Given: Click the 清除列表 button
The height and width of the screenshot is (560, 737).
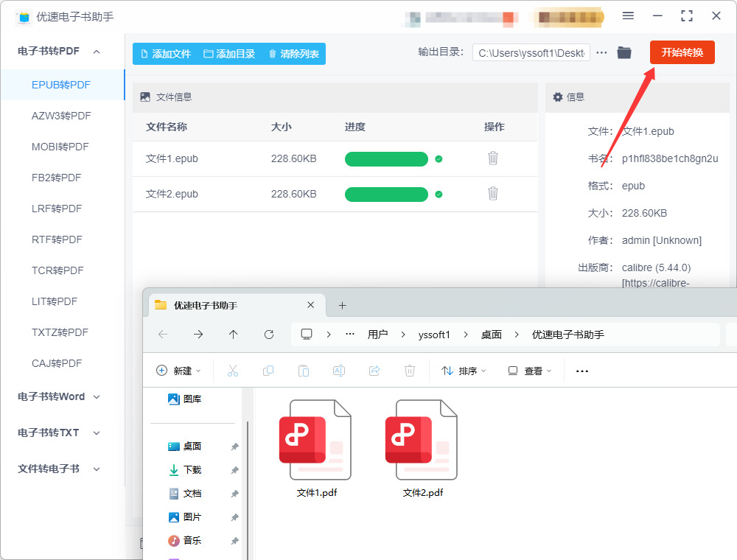Looking at the screenshot, I should (x=294, y=54).
